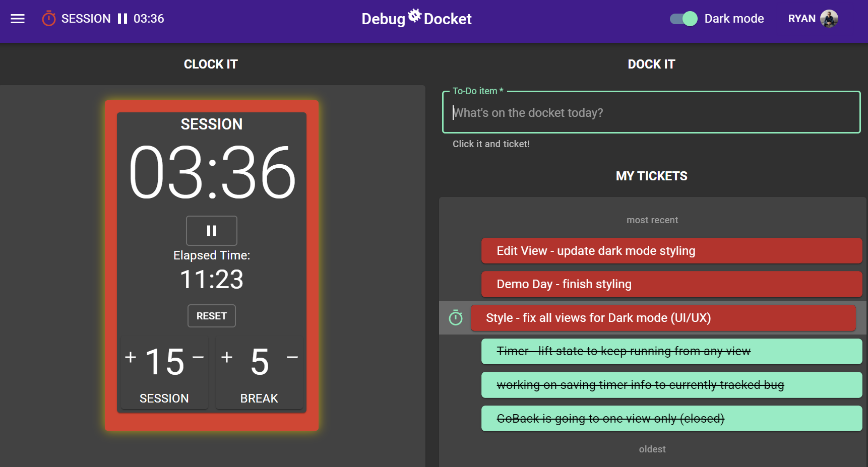Image resolution: width=868 pixels, height=467 pixels.
Task: Click the SESSION label under stepper
Action: [164, 398]
